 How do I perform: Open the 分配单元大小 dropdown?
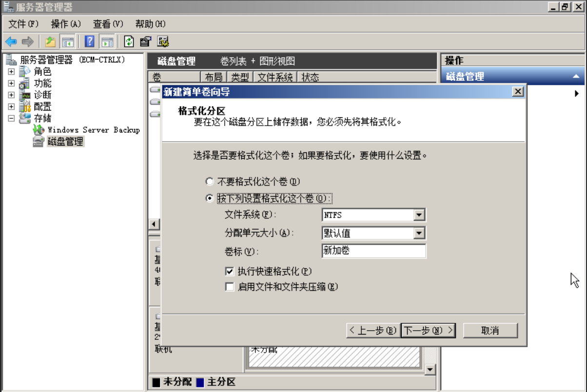(x=419, y=233)
